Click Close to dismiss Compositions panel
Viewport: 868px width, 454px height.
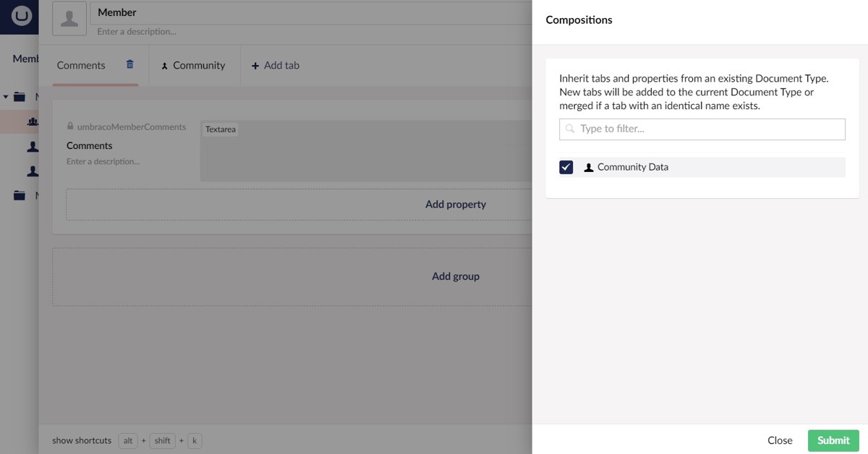coord(780,440)
